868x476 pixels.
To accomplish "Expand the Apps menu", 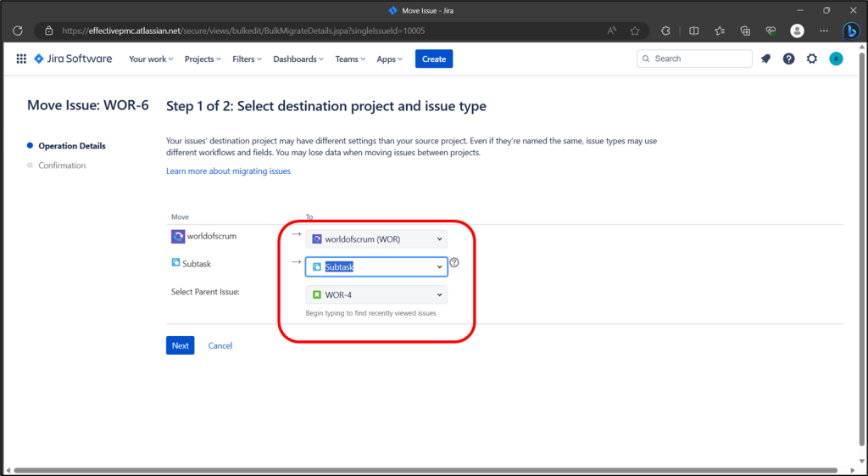I will (390, 59).
